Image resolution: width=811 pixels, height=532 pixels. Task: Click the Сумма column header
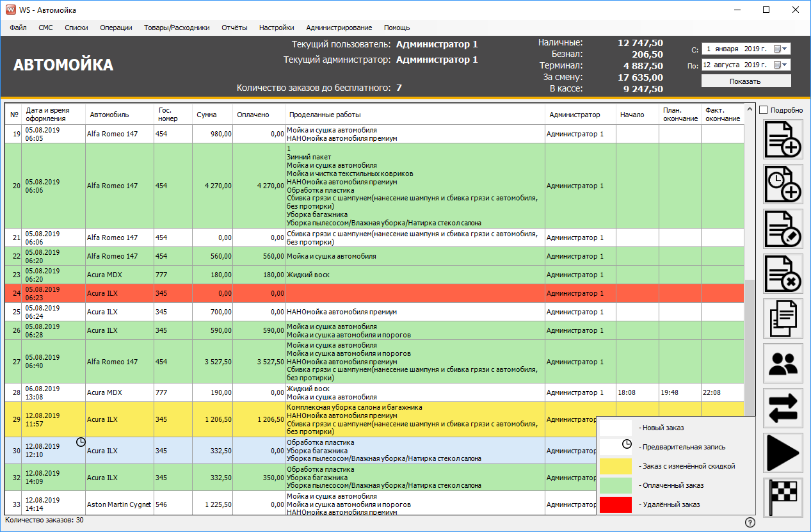(207, 115)
